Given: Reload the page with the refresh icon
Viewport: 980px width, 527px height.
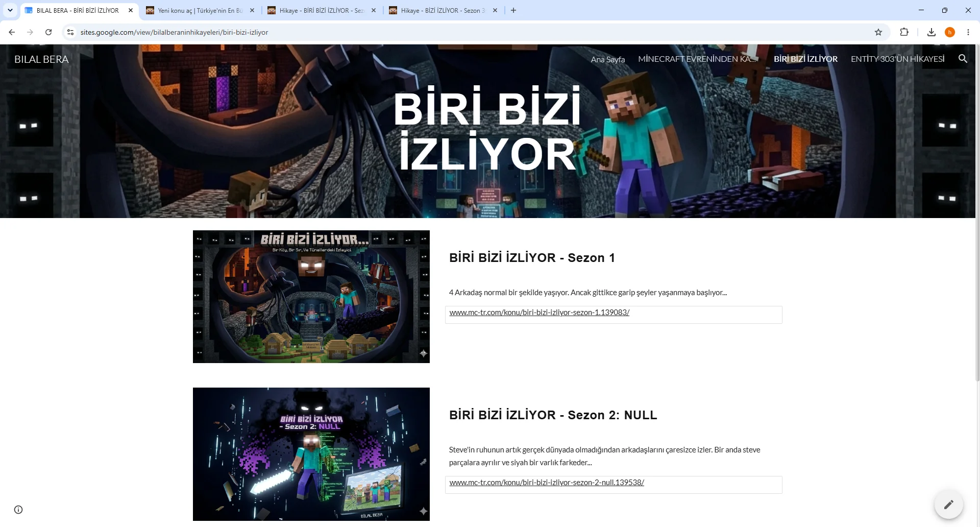Looking at the screenshot, I should 48,32.
